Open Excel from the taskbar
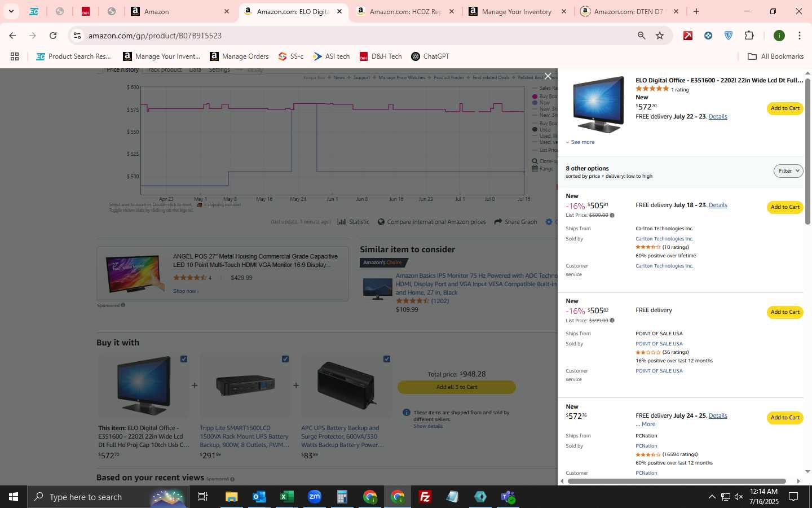 tap(286, 497)
